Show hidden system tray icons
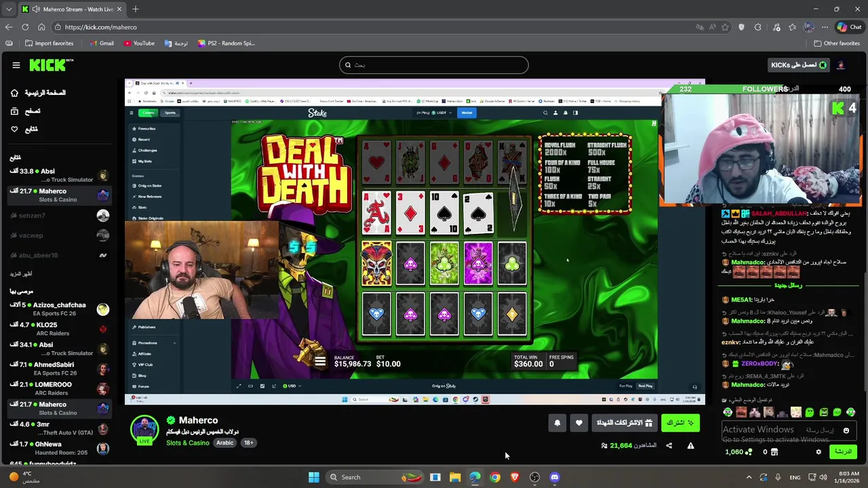Screen dimensions: 868x488 tap(749, 477)
